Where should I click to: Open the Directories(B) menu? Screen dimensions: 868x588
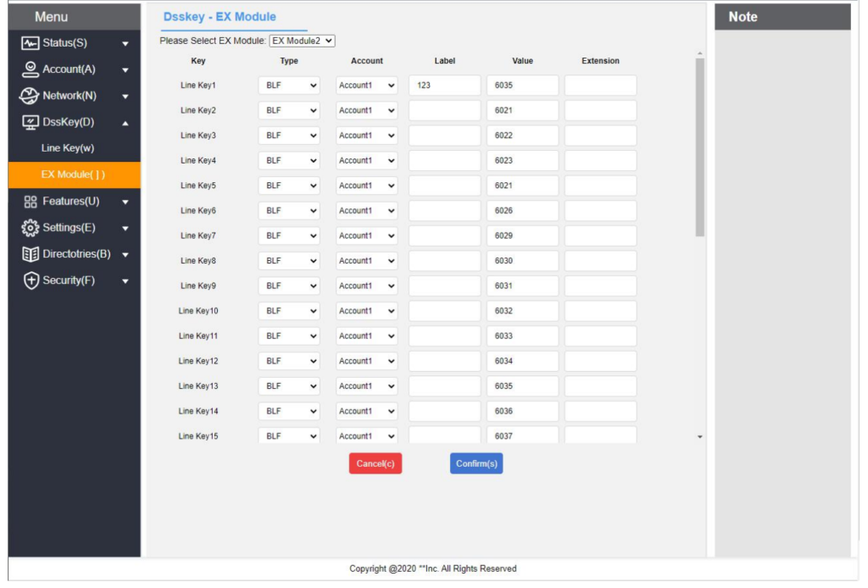pos(75,254)
